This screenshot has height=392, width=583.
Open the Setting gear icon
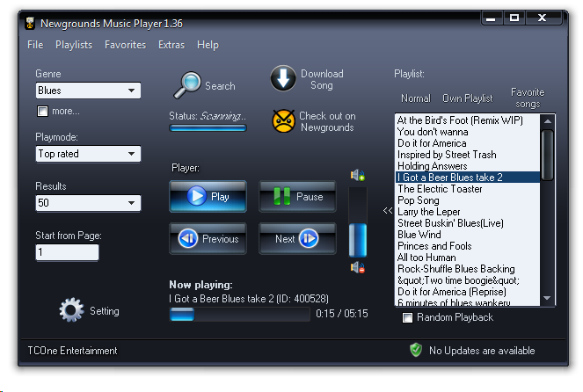[x=71, y=310]
